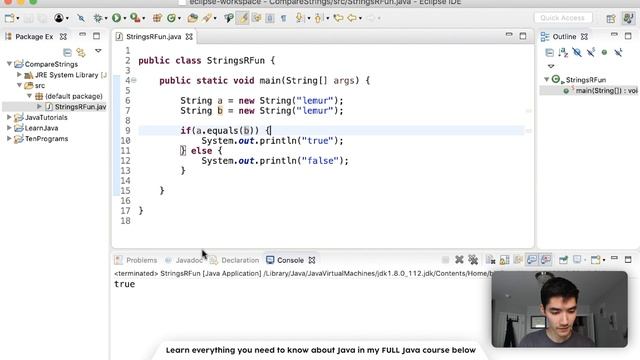
Task: Toggle the Mark Occurrences highlighter icon
Action: [243, 18]
